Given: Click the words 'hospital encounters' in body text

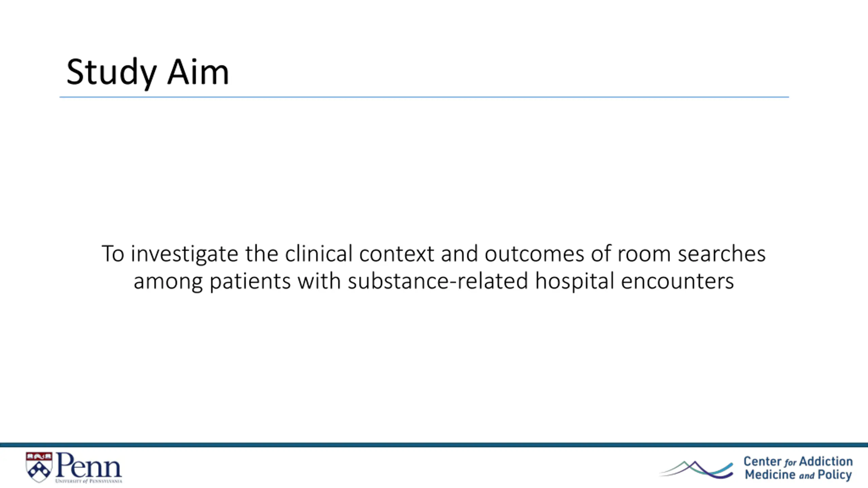Looking at the screenshot, I should tap(635, 281).
